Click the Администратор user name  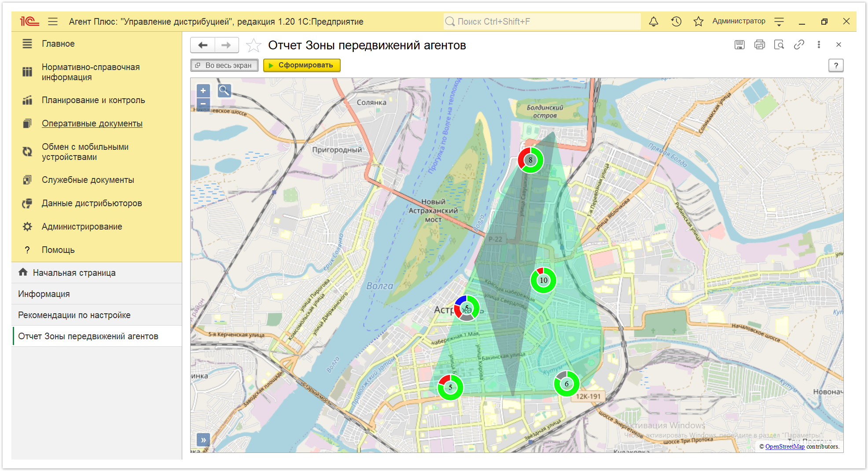pos(739,21)
